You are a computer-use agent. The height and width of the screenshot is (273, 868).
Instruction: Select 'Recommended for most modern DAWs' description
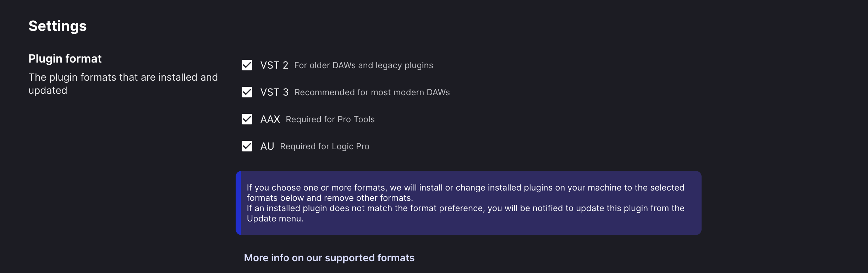372,92
